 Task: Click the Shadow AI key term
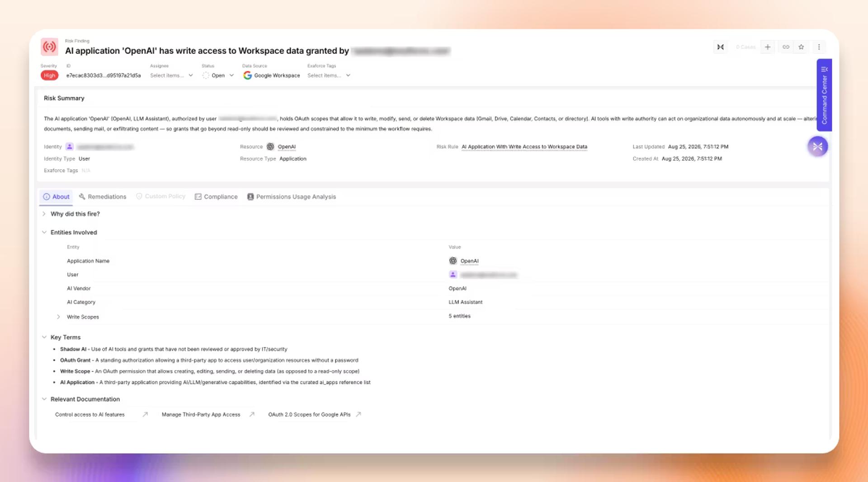(73, 349)
